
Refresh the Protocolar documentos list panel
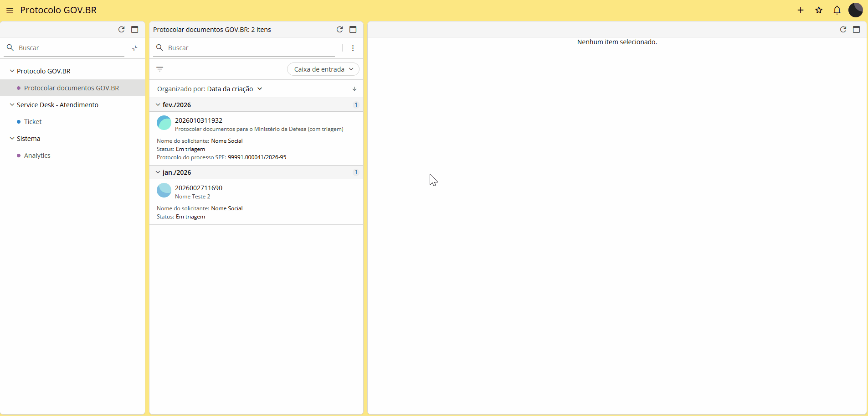[339, 29]
